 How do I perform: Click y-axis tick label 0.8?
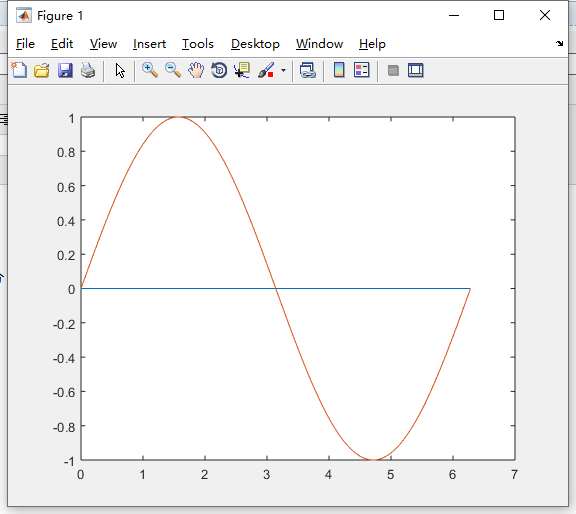(x=66, y=152)
